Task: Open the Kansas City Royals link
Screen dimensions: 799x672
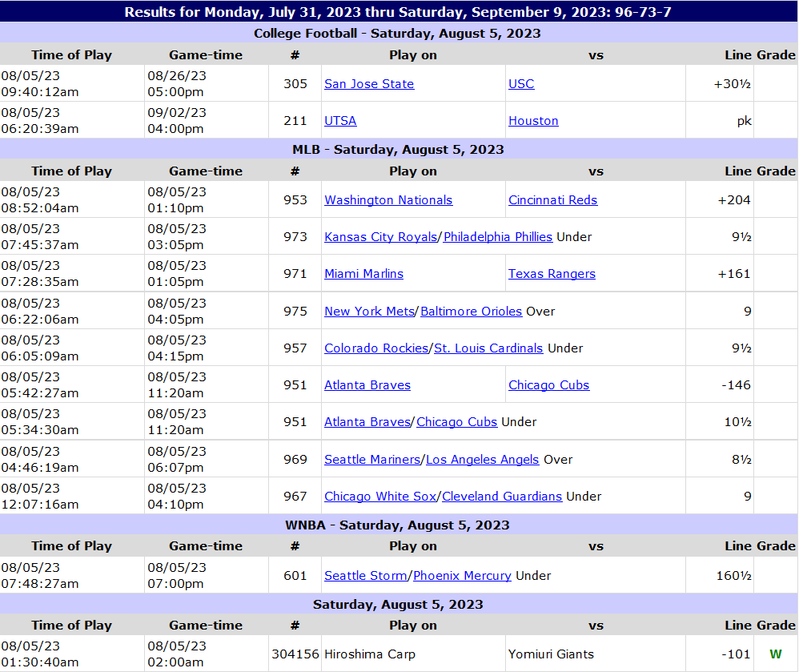Action: (x=380, y=236)
